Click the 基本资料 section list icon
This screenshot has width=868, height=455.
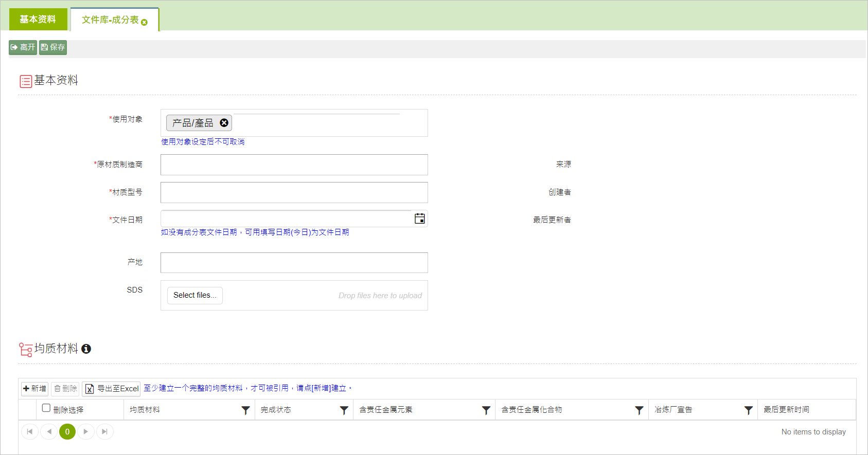click(26, 81)
